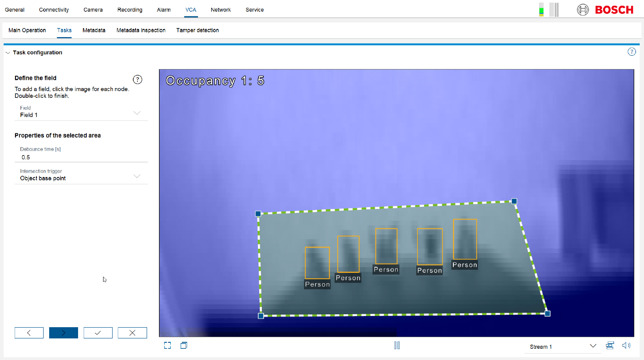Image resolution: width=644 pixels, height=360 pixels.
Task: Switch to the Network configuration page
Action: pos(220,9)
